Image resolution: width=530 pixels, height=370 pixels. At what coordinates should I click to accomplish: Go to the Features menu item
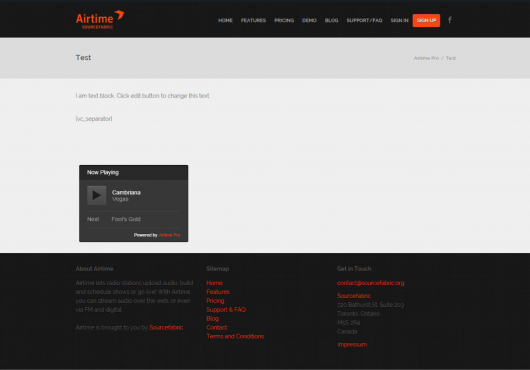[x=253, y=20]
